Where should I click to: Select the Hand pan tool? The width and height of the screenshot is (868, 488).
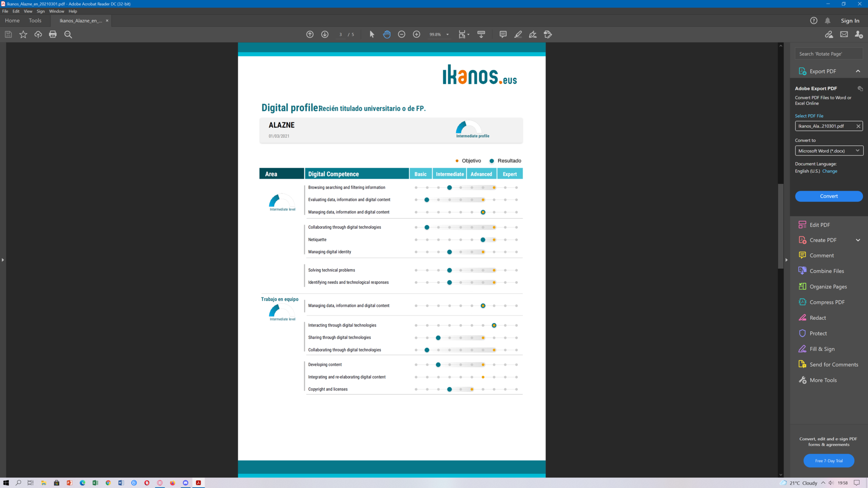[387, 34]
